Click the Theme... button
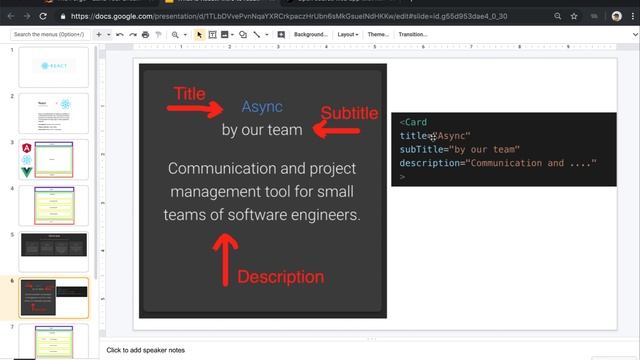 [x=378, y=35]
